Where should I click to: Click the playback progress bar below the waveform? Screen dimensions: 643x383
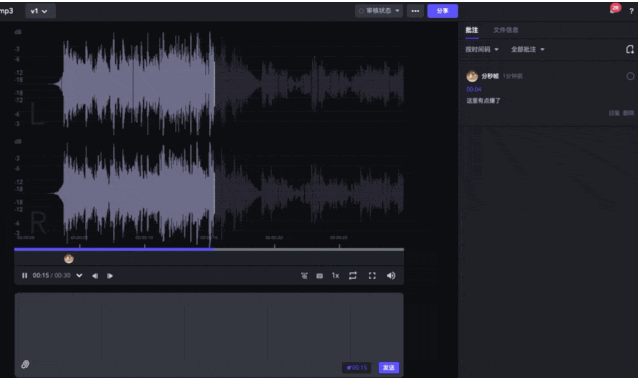coord(209,249)
